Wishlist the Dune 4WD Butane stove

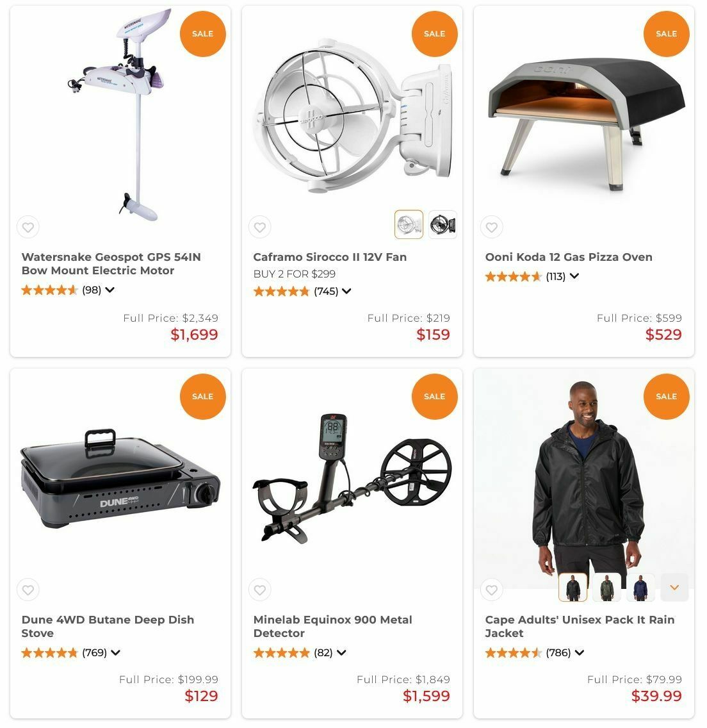[28, 590]
